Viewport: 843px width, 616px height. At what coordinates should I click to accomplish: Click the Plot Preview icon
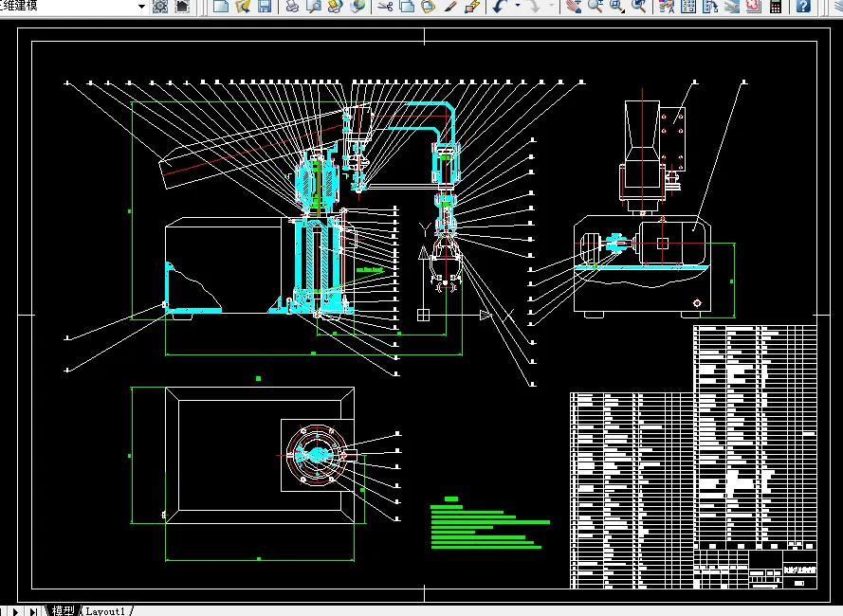point(314,7)
